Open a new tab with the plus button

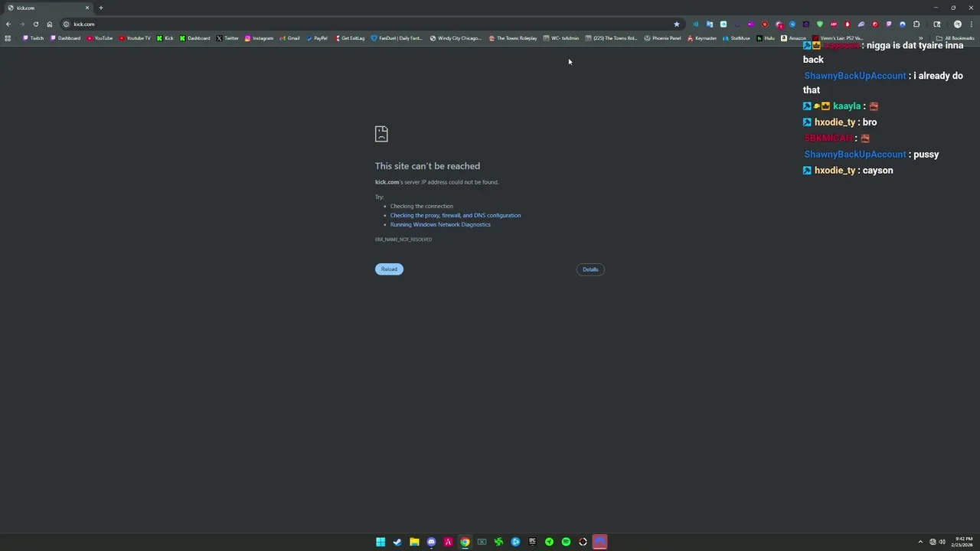pos(101,8)
